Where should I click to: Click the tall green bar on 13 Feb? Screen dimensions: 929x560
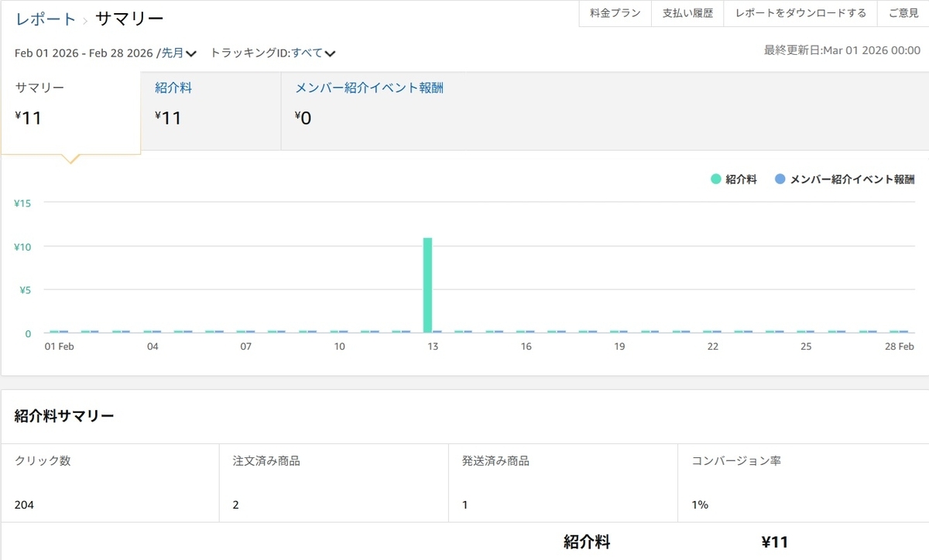[427, 285]
